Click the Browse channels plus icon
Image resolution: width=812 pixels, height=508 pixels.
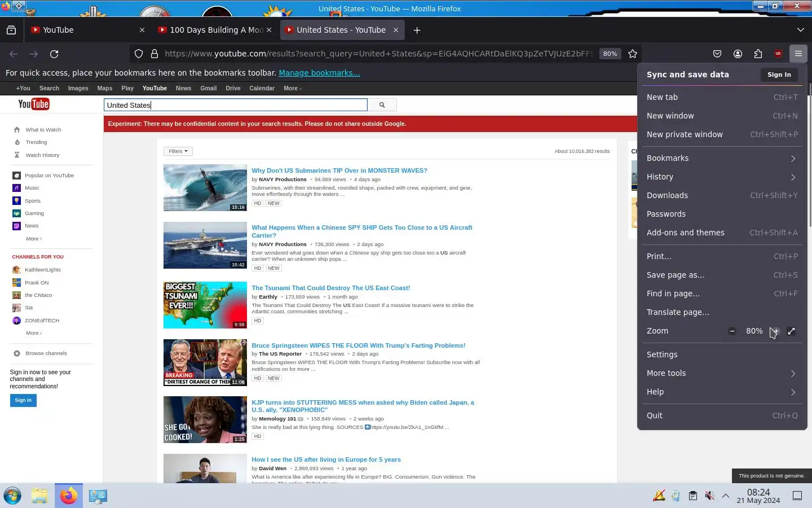pyautogui.click(x=17, y=353)
